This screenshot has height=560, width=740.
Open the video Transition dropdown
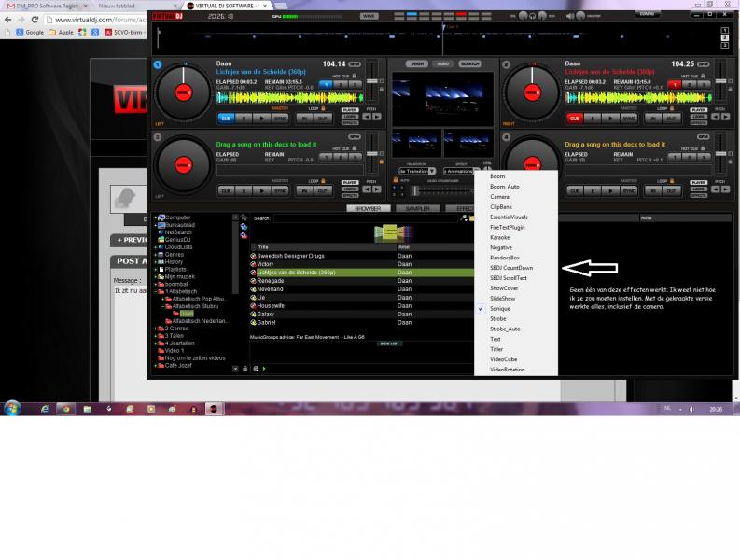(417, 171)
